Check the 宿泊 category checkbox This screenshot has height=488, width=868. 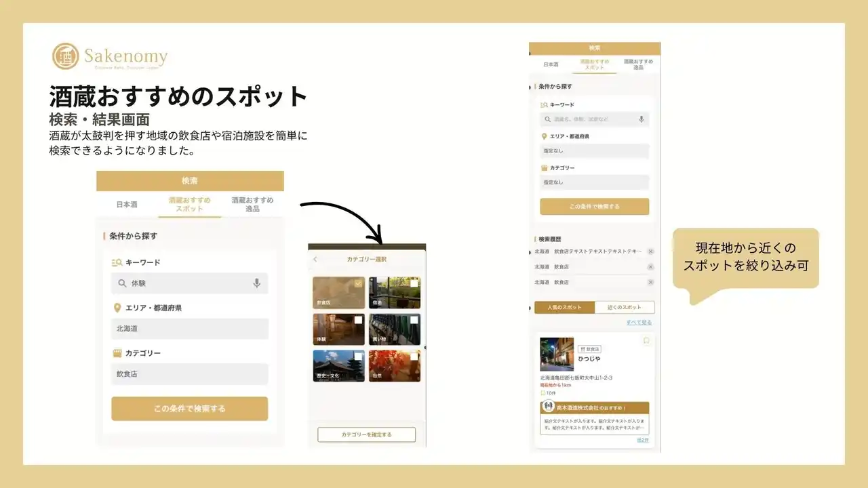point(414,283)
